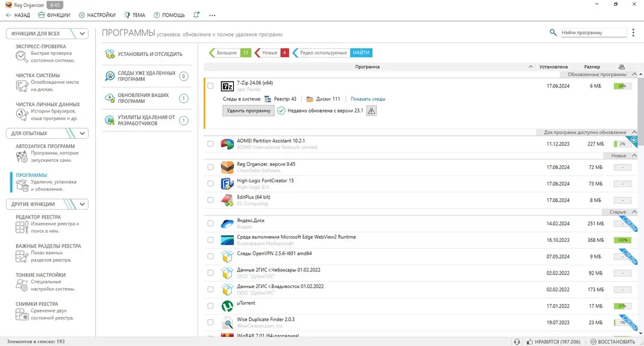Screen dimensions: 644x346
Task: Collapse the Обновленные программы group
Action: coord(634,74)
